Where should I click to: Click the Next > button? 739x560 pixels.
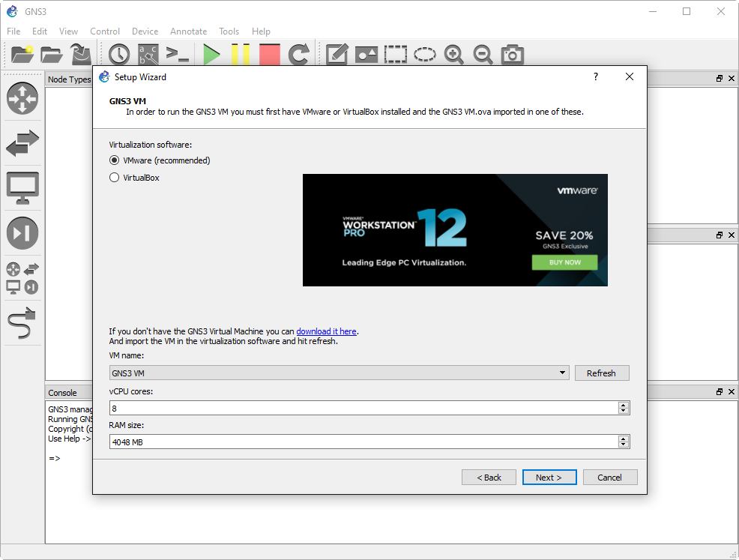click(549, 477)
